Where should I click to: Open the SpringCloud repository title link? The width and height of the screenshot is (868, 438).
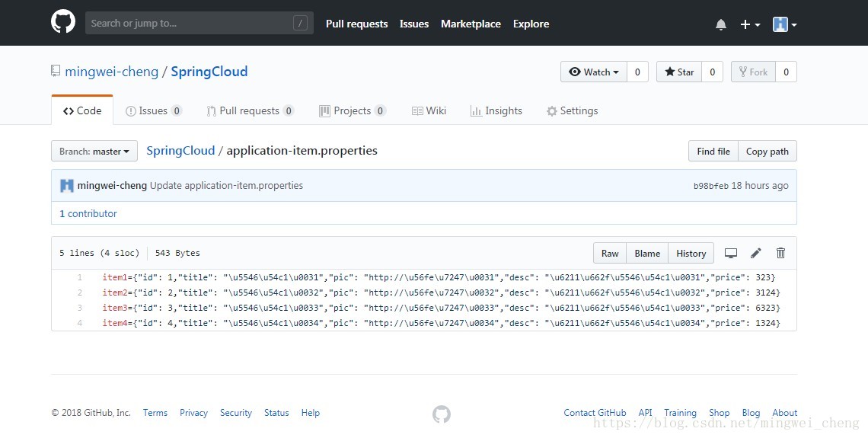click(x=209, y=72)
